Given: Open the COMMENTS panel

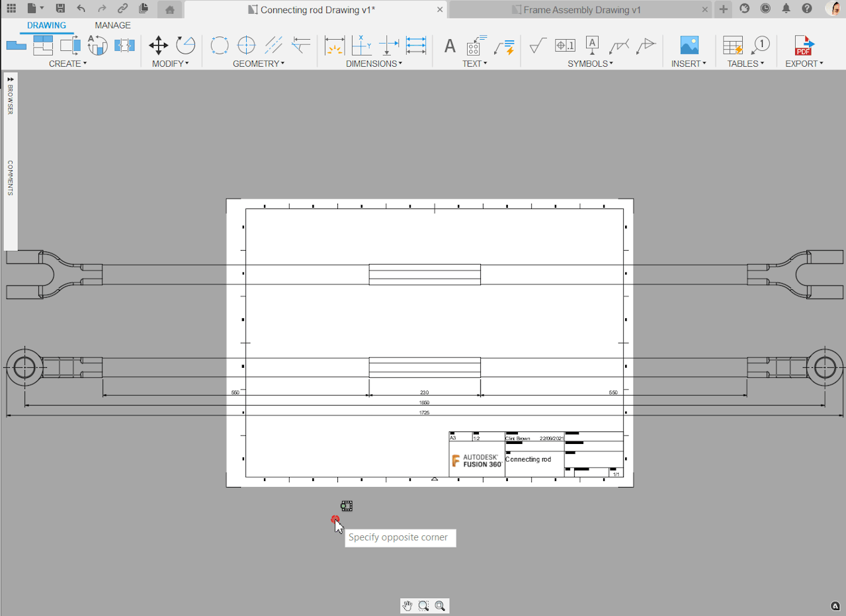Looking at the screenshot, I should [x=11, y=177].
